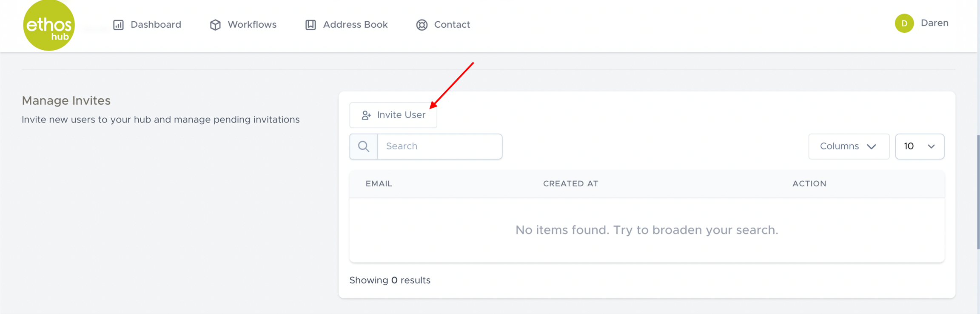Open the Workflows menu label

pyautogui.click(x=252, y=25)
